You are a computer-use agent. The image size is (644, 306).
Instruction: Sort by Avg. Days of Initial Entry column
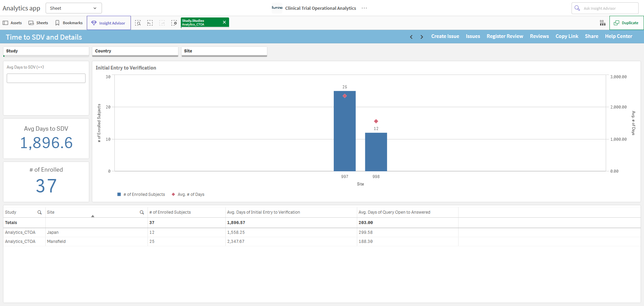[x=264, y=212]
